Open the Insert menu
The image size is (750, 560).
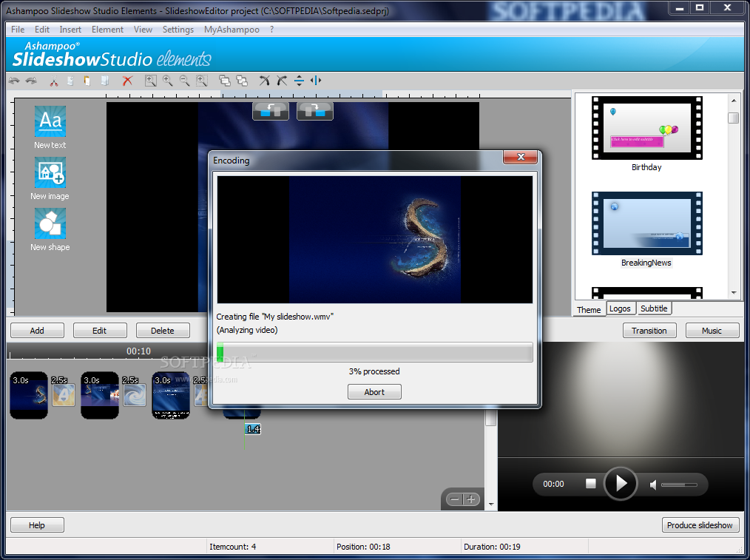coord(70,30)
